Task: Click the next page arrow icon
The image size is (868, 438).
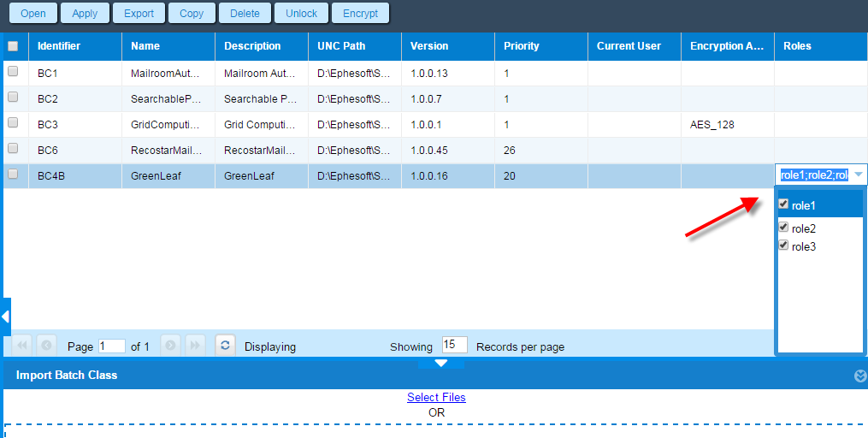Action: pos(170,345)
